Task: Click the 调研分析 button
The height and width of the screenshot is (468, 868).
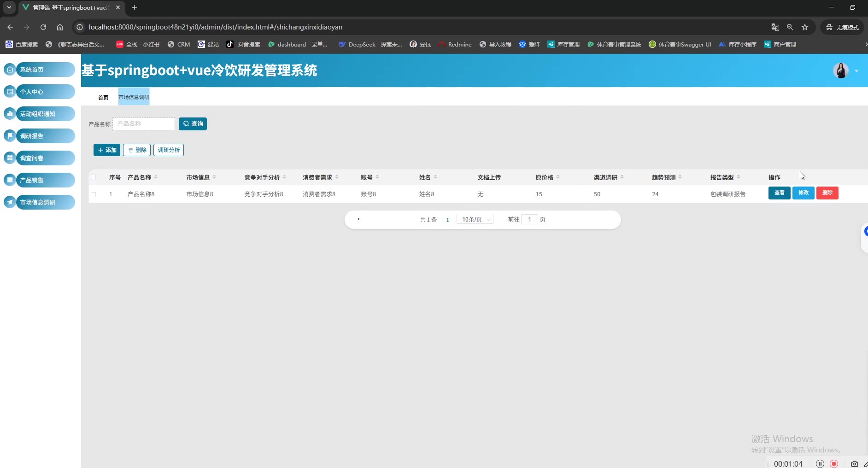Action: tap(169, 150)
